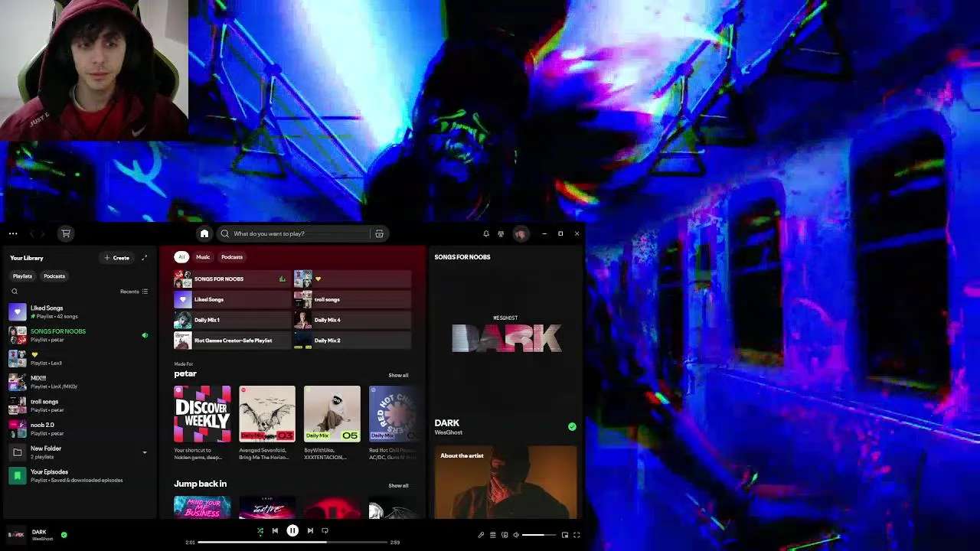
Task: Open the profile avatar menu
Action: click(x=521, y=233)
